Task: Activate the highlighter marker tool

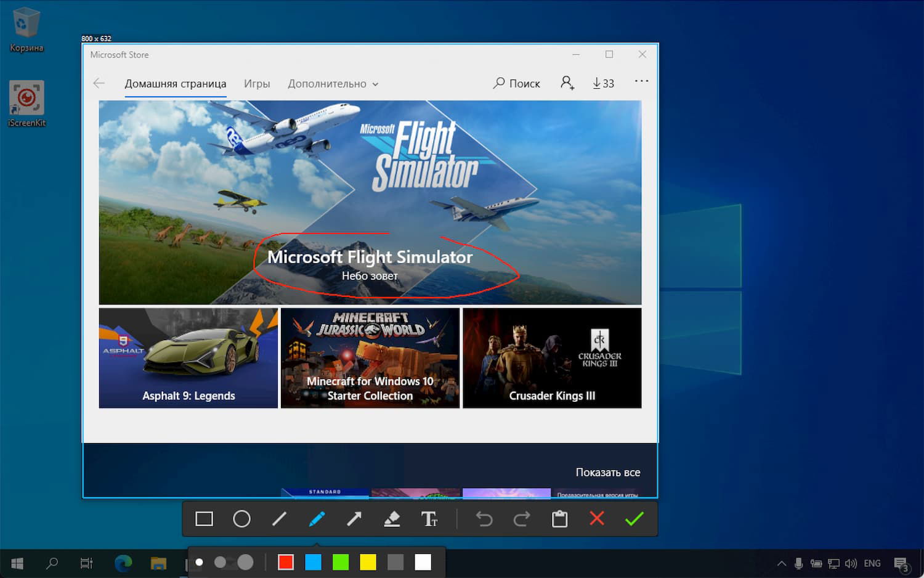Action: coord(392,519)
